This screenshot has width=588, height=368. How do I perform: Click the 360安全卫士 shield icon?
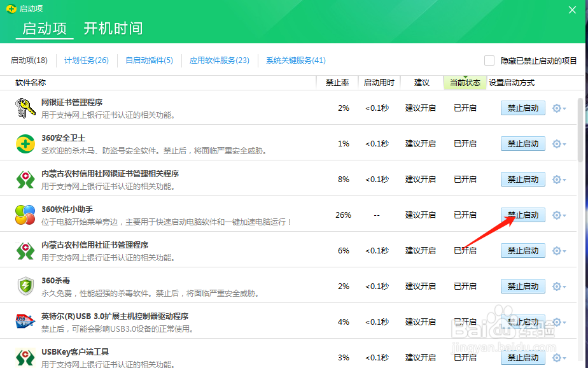point(25,144)
